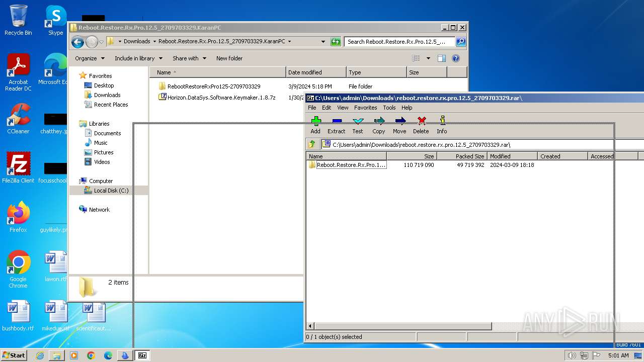Screen dimensions: 644x362
Task: Select Network in navigation pane
Action: (x=94, y=210)
